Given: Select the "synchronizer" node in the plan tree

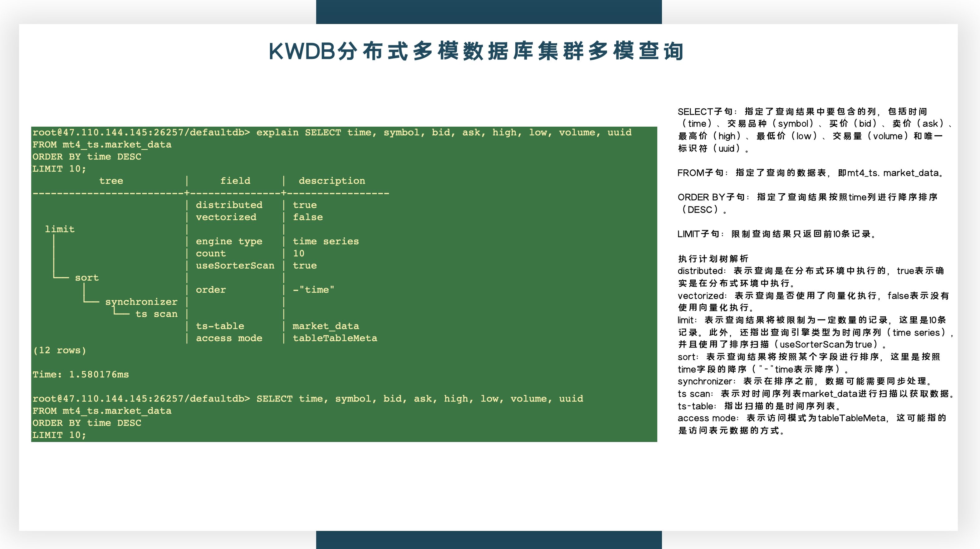Looking at the screenshot, I should [x=141, y=302].
